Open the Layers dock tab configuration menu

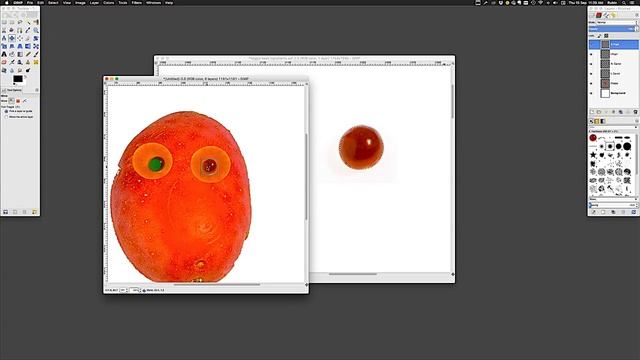coord(637,15)
